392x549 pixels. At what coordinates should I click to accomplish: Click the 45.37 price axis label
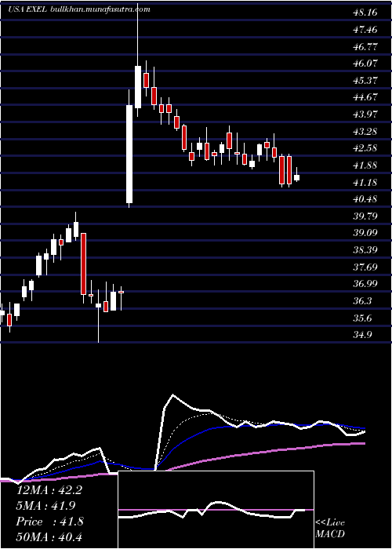365,81
